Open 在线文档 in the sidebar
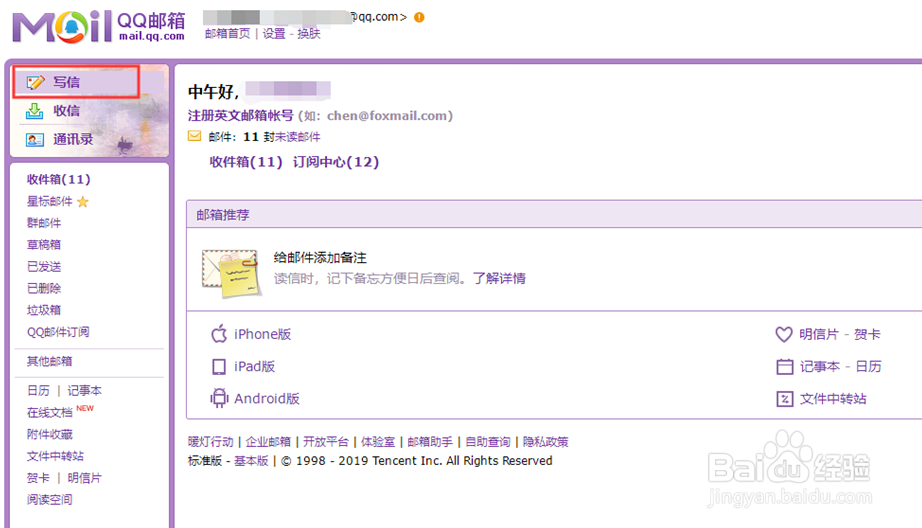Screen dimensions: 922x528 (x=49, y=413)
